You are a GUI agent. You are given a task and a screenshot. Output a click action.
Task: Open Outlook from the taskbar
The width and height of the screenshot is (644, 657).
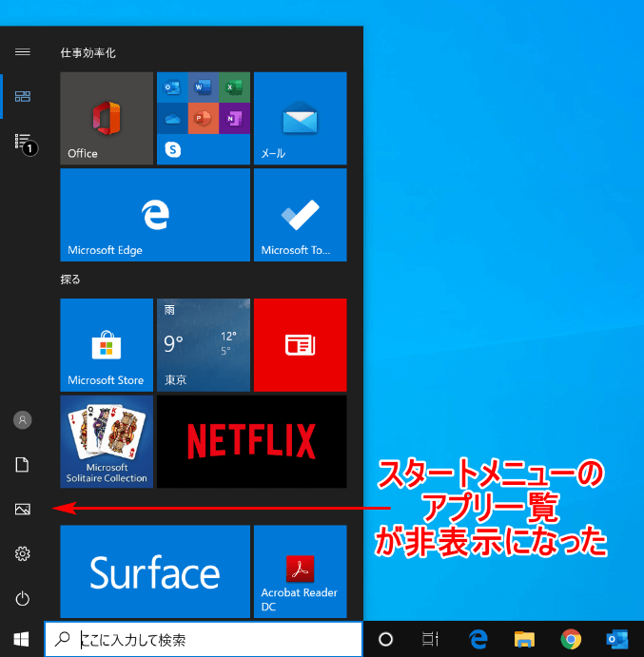617,639
